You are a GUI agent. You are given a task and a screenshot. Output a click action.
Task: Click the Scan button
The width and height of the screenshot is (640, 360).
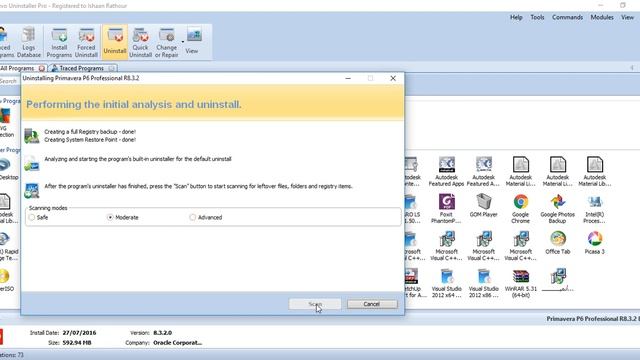click(315, 304)
